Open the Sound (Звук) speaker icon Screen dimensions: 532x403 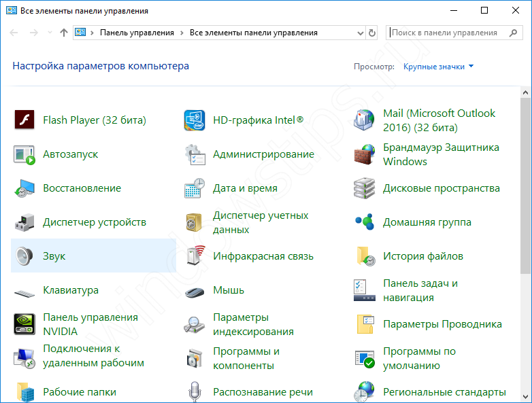(x=24, y=256)
